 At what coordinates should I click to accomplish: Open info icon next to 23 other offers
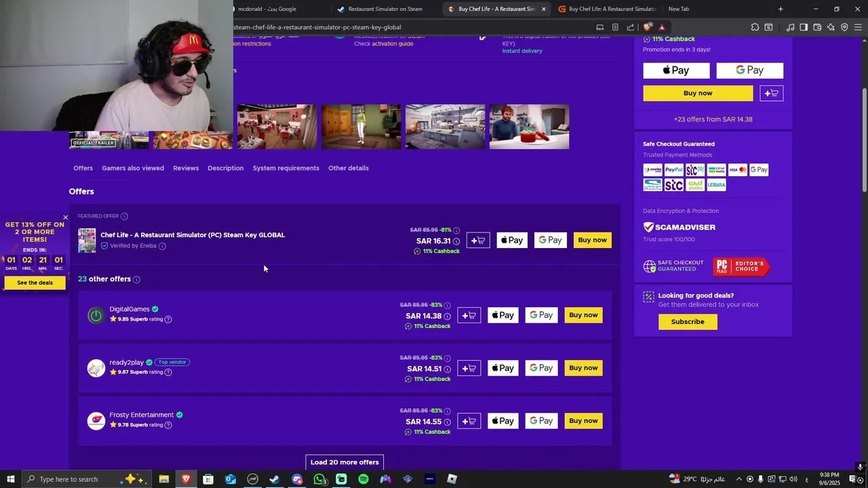[136, 279]
